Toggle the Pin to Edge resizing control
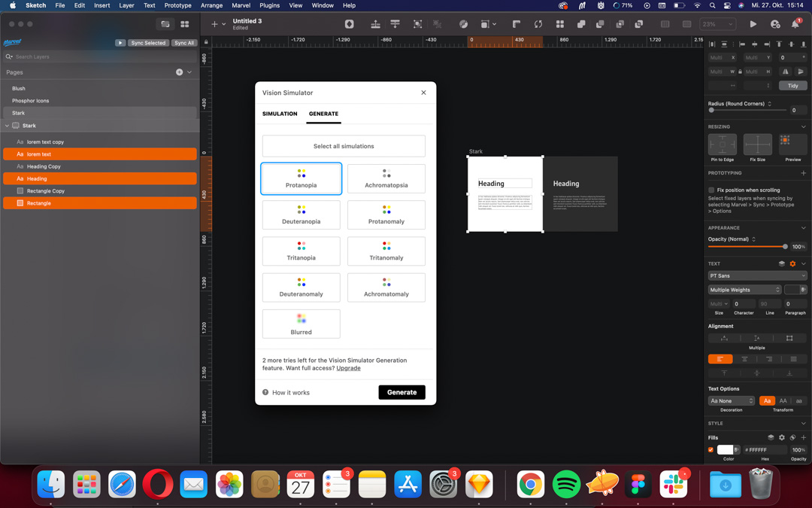The image size is (812, 508). [x=723, y=144]
